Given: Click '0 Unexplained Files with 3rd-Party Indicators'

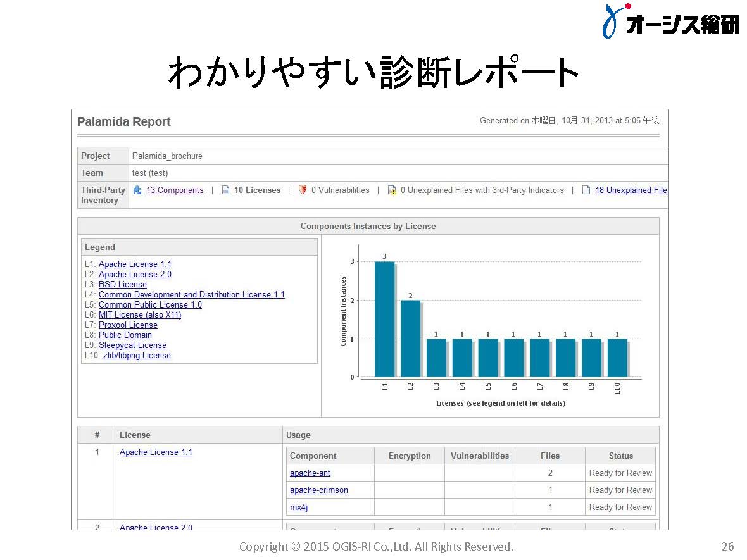Looking at the screenshot, I should coord(482,190).
